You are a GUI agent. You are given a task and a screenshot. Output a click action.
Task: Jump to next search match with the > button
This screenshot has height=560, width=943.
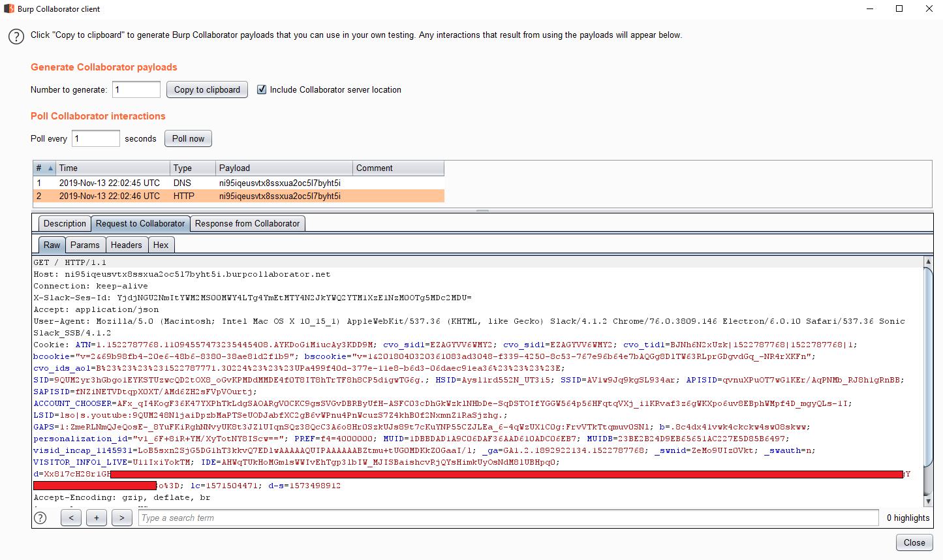[122, 518]
